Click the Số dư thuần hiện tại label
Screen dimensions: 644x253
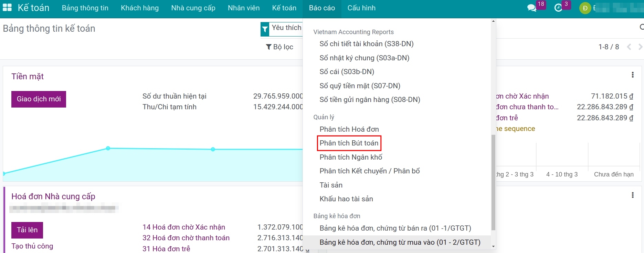point(175,96)
